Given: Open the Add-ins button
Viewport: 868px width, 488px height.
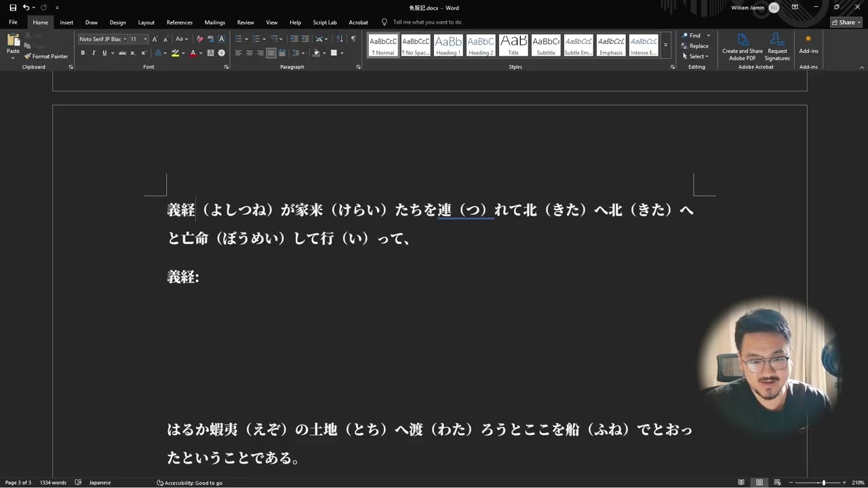Looking at the screenshot, I should (x=808, y=45).
